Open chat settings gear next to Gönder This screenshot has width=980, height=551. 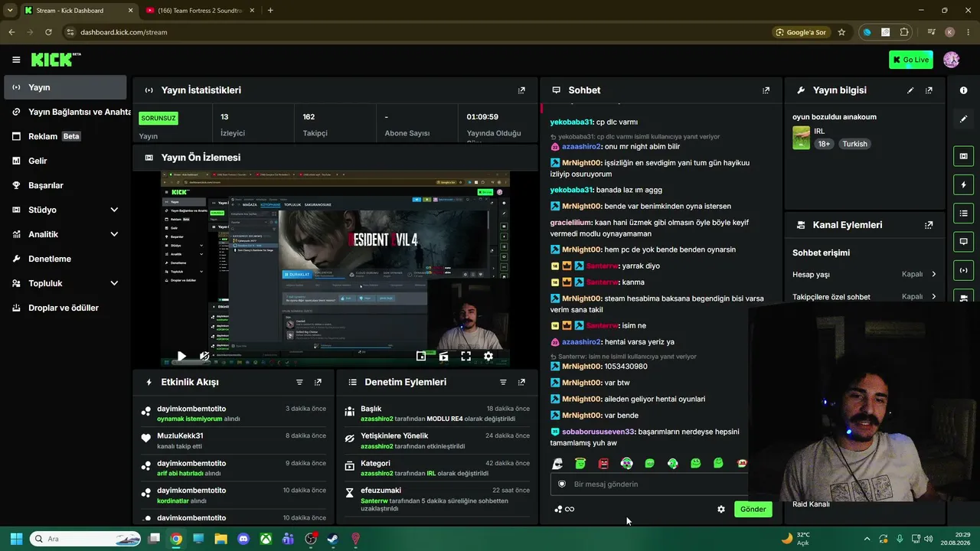[x=720, y=509]
